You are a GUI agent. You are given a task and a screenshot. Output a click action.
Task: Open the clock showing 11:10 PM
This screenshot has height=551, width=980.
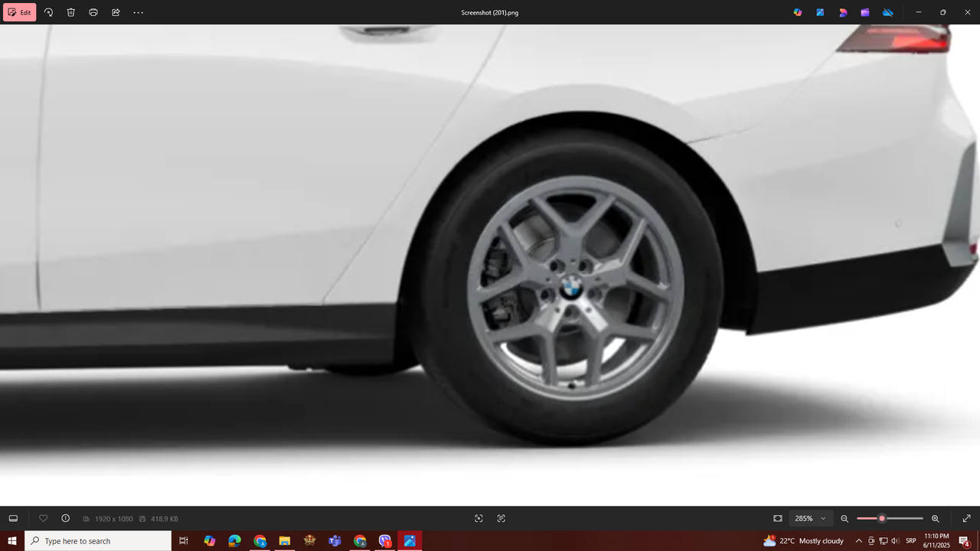point(936,541)
